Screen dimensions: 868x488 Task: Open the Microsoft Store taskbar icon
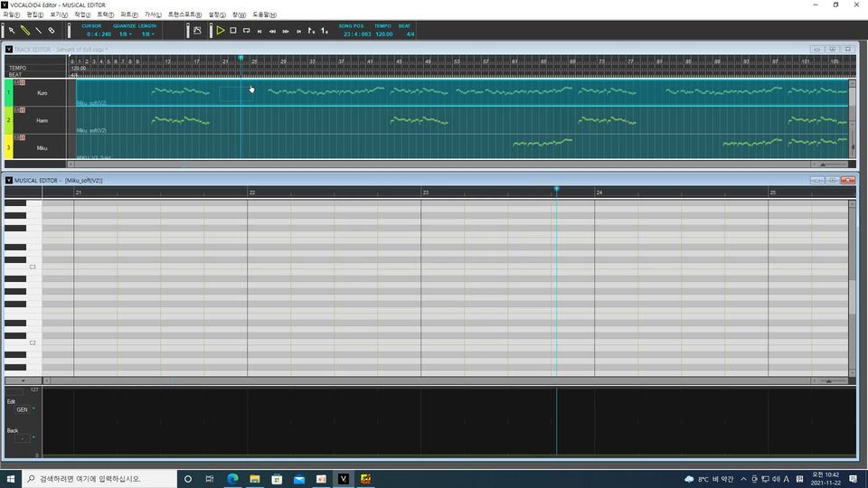(277, 479)
